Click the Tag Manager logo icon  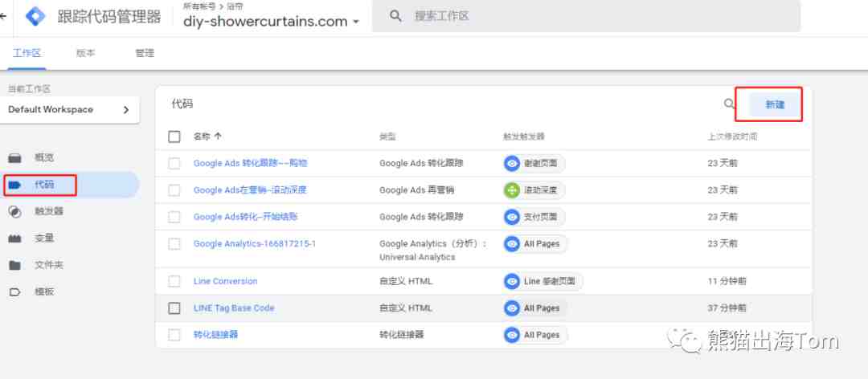coord(36,16)
